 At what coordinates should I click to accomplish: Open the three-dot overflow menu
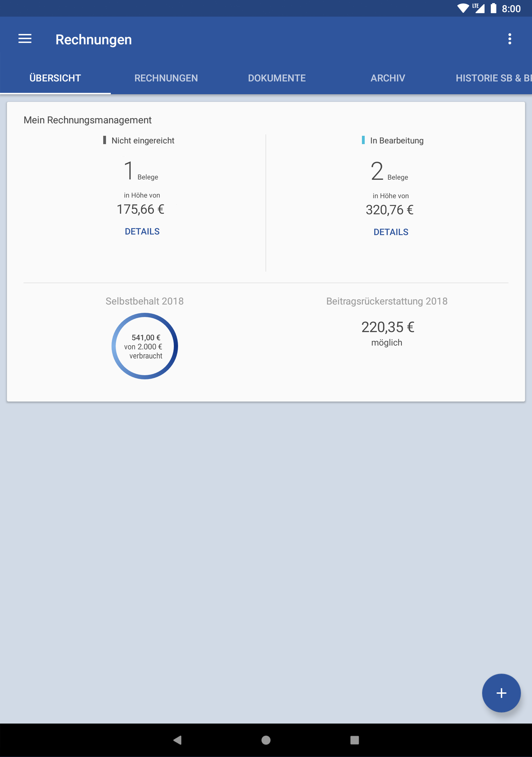[x=510, y=39]
